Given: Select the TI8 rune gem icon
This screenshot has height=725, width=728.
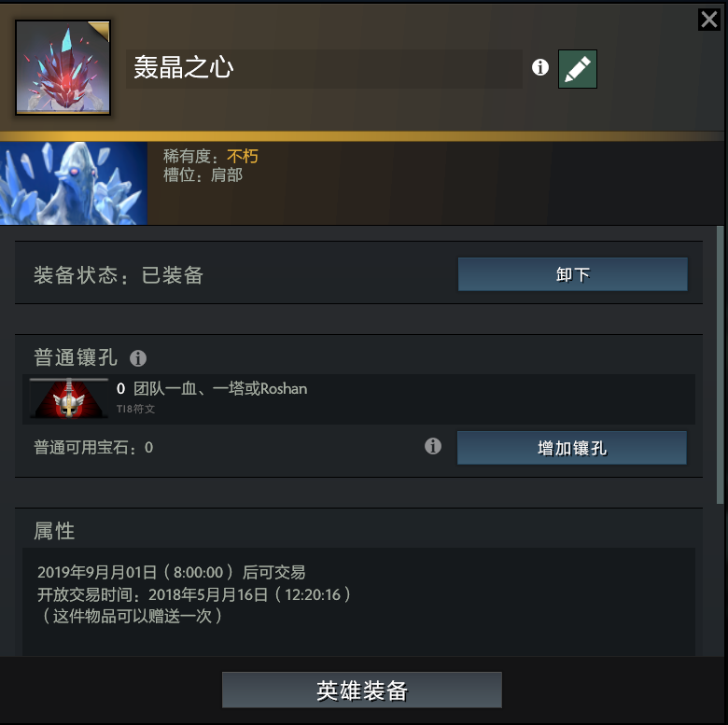Looking at the screenshot, I should [69, 398].
